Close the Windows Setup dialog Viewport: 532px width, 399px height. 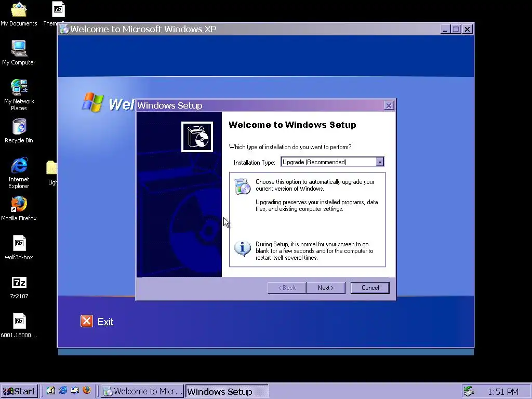389,105
